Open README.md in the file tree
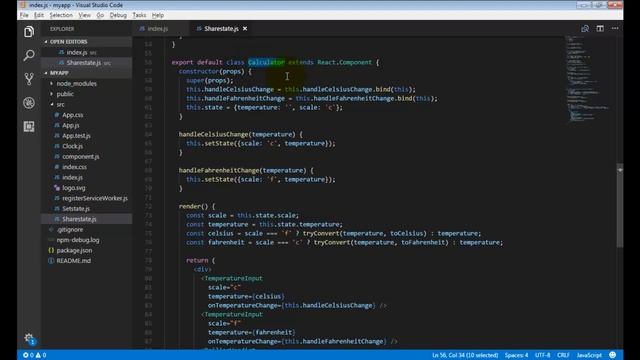This screenshot has width=640, height=360. click(87, 261)
